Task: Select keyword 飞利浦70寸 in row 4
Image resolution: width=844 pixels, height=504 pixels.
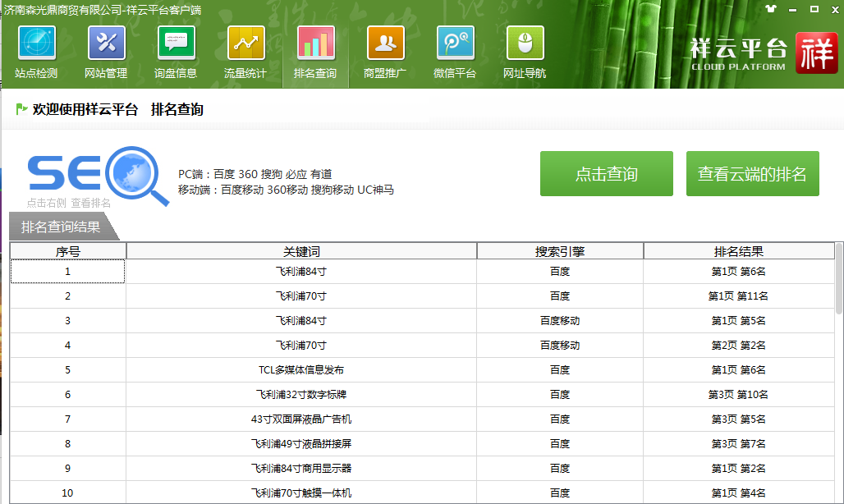Action: pos(301,346)
